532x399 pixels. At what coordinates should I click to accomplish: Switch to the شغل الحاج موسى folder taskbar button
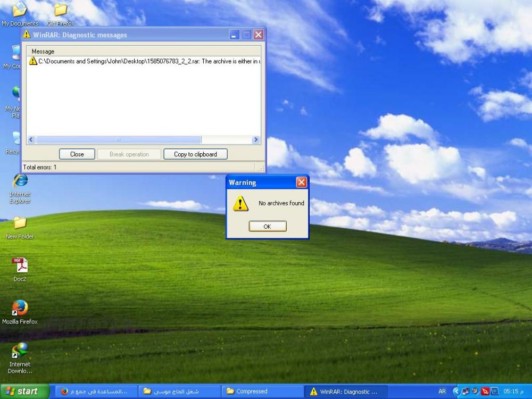[179, 391]
